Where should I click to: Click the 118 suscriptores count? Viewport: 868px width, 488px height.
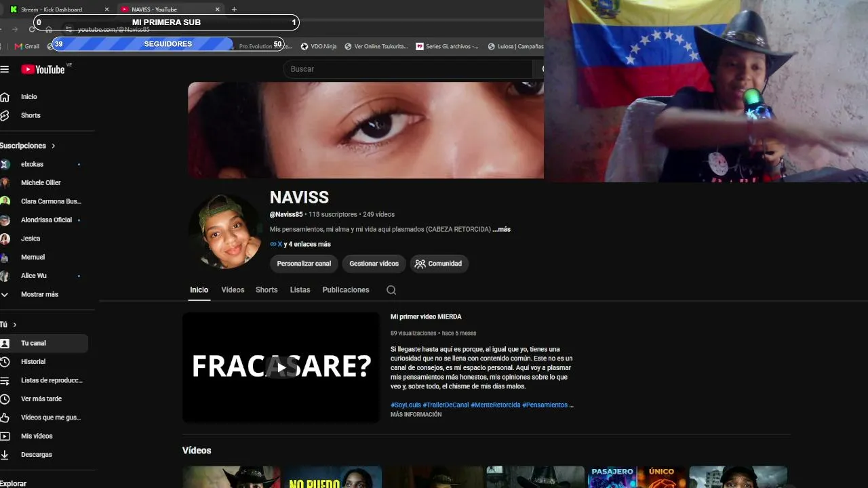(333, 214)
